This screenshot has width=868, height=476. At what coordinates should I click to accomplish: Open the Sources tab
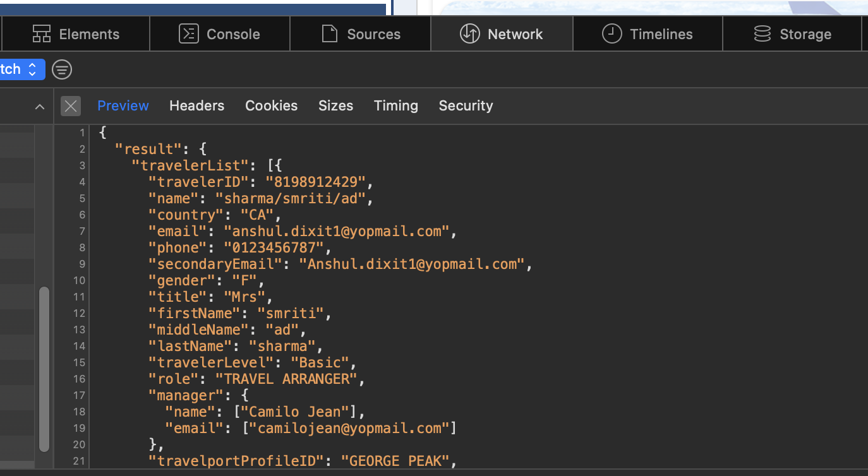pos(361,34)
